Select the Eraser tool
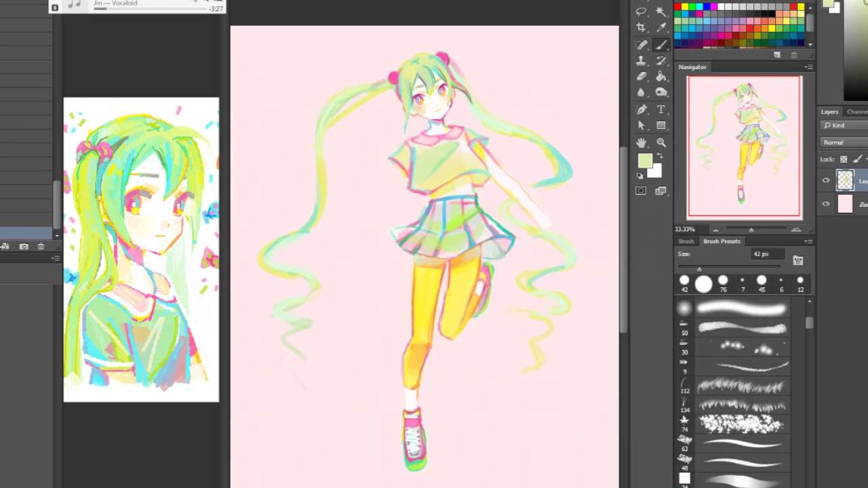Screen dimensions: 868x488 point(642,77)
